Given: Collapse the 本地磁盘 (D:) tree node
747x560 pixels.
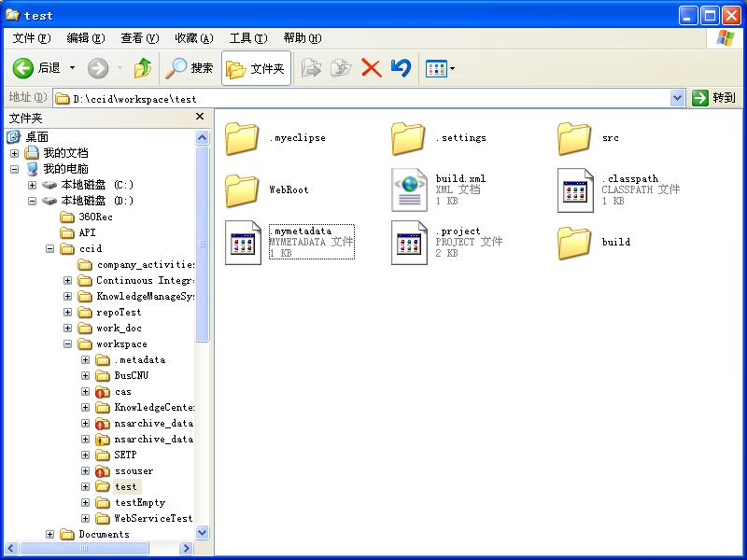Looking at the screenshot, I should (x=32, y=201).
